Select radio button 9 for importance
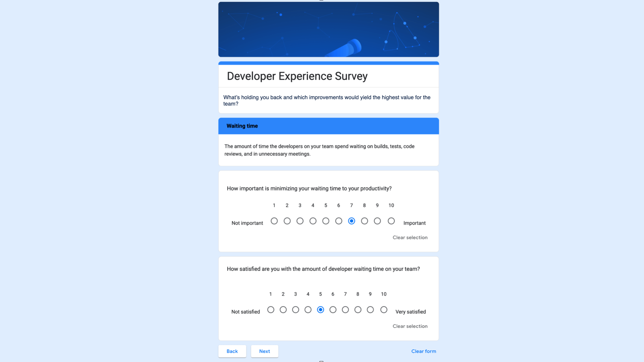 tap(377, 221)
